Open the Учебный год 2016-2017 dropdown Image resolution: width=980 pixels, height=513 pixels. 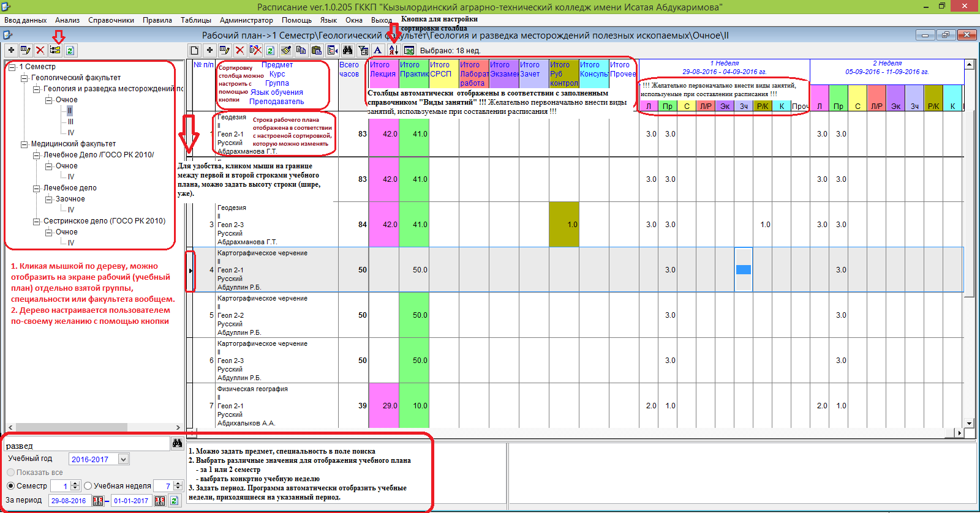[x=123, y=459]
